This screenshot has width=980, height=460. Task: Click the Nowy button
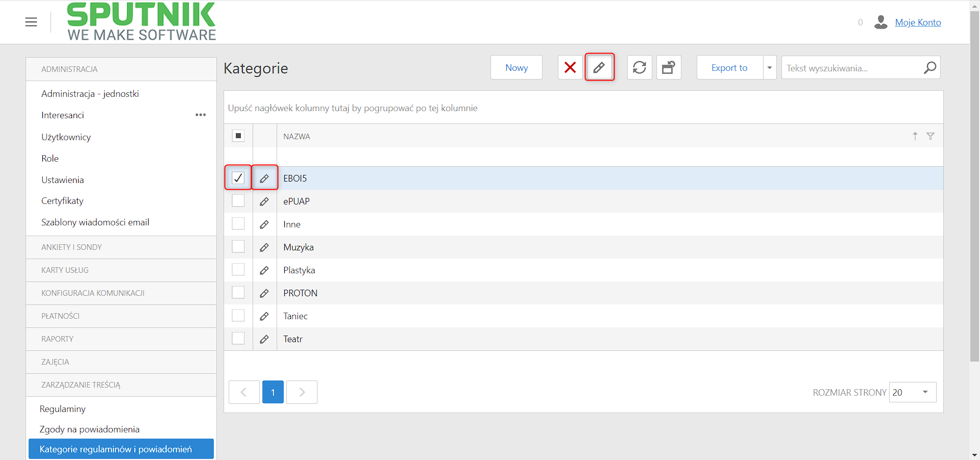(x=517, y=67)
